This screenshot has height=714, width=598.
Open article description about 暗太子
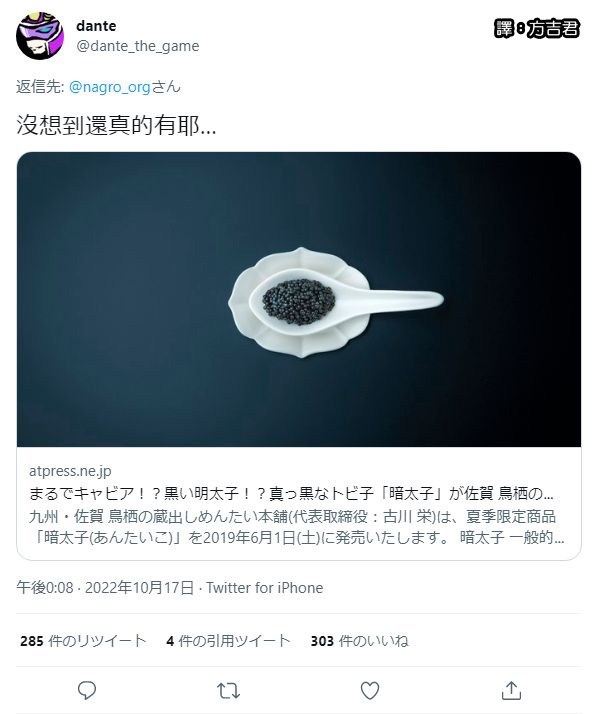click(296, 527)
